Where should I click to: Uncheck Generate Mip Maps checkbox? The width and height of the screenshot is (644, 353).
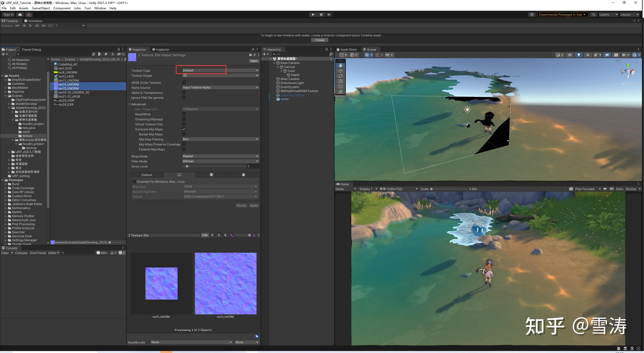click(x=184, y=129)
